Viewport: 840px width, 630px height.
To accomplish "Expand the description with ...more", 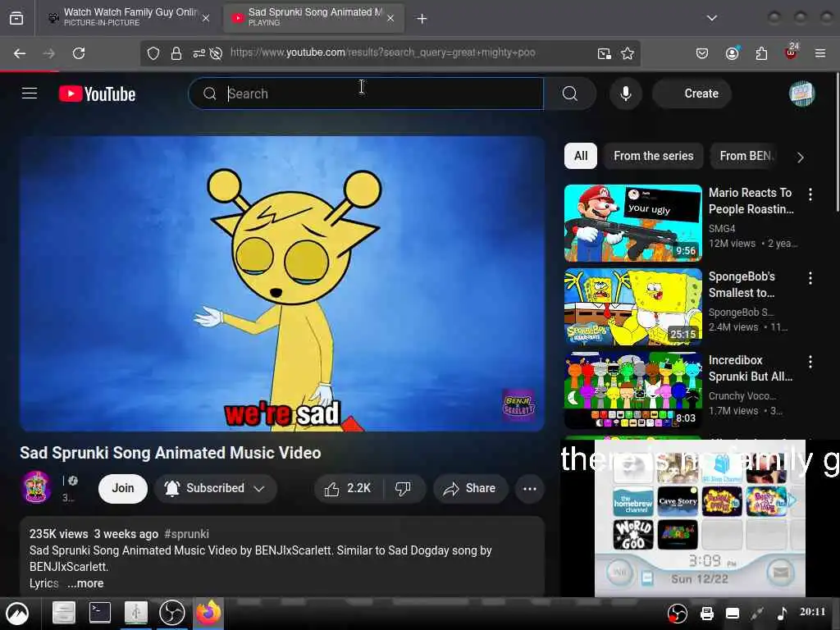I will pyautogui.click(x=85, y=583).
